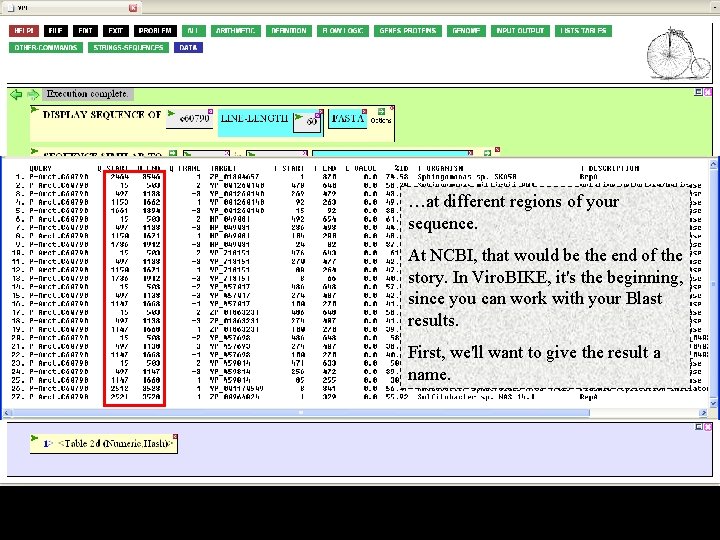This screenshot has height=540, width=720.
Task: Click the results pane expand icon
Action: tap(698, 427)
